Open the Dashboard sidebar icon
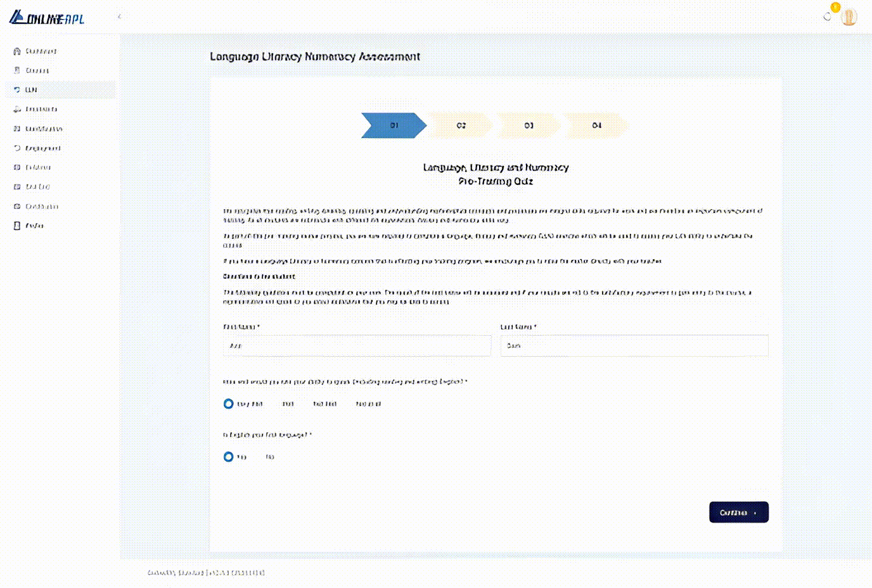 pyautogui.click(x=17, y=51)
